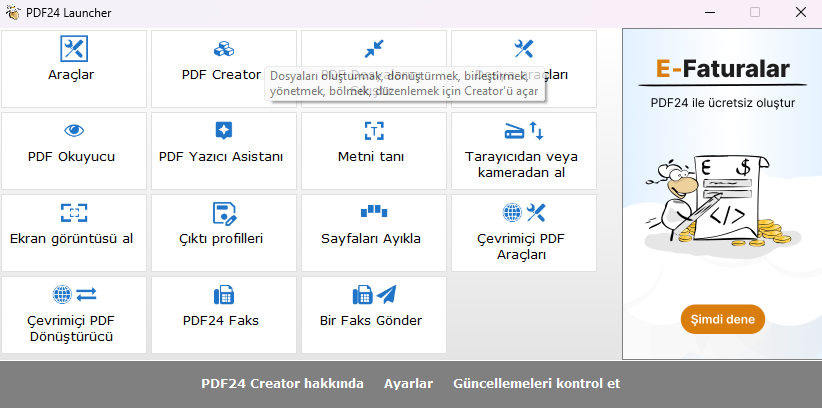Open PDF24 Creator hakkında link
Screen dimensions: 822x408
tap(282, 383)
